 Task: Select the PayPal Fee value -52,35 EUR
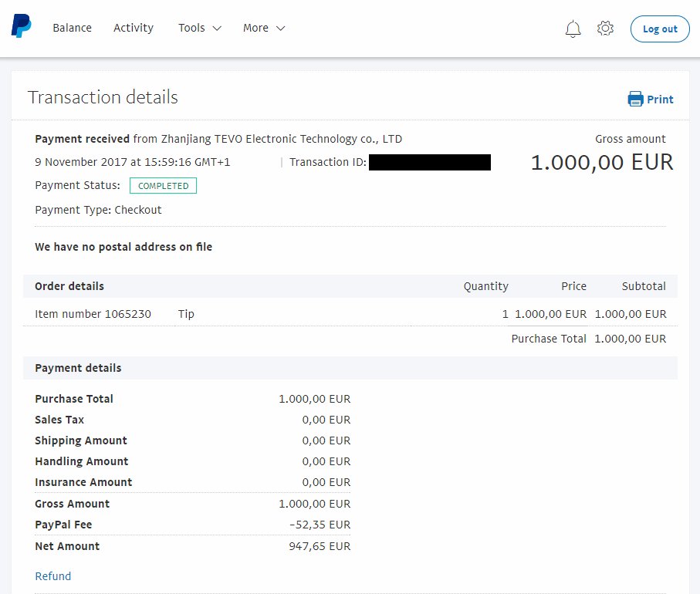coord(320,525)
